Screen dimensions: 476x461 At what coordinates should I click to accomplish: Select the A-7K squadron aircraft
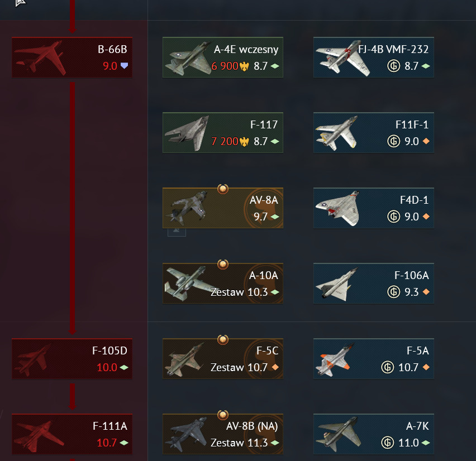tap(374, 434)
